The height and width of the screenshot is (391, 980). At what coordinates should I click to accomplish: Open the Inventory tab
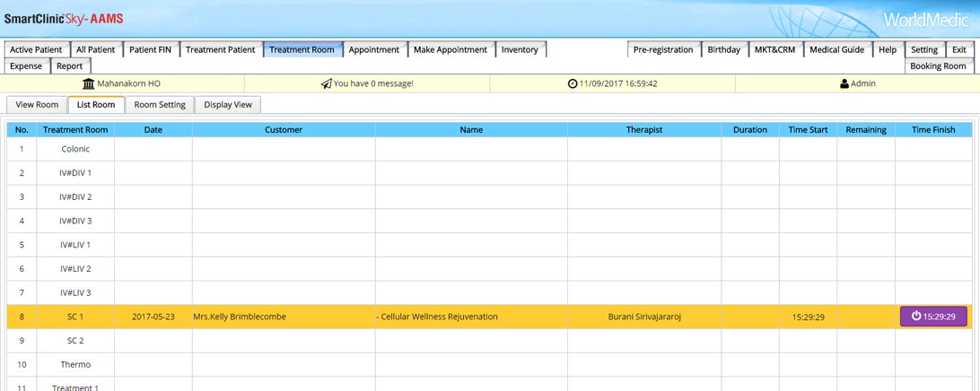(520, 50)
